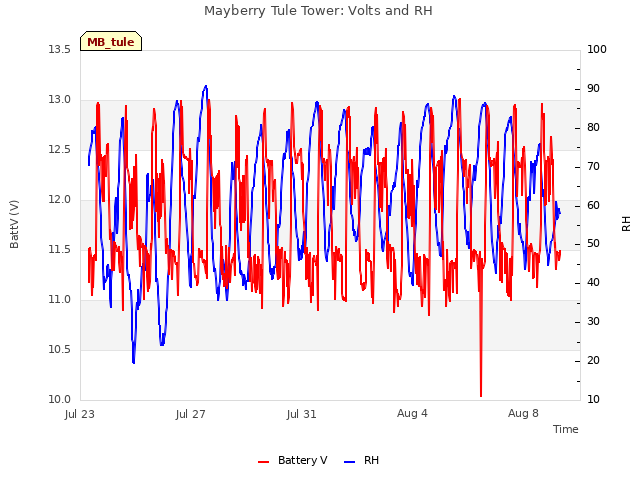Select the Aug 8 x-axis tick label

[523, 413]
